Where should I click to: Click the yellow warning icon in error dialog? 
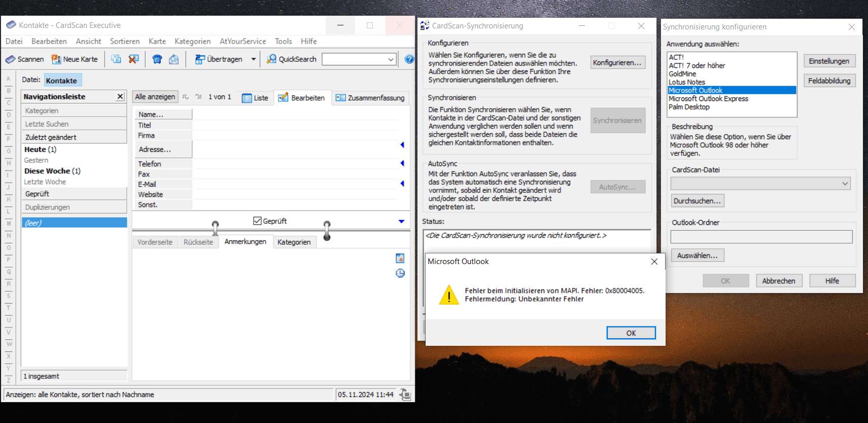[x=449, y=295]
